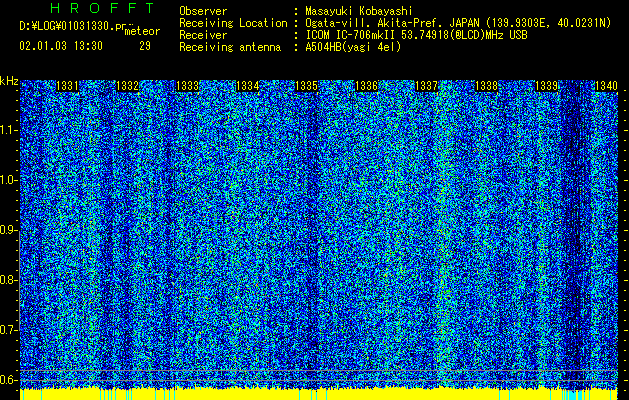The height and width of the screenshot is (400, 629).
Task: Click the 0.7 kHz axis label
Action: click(x=8, y=330)
